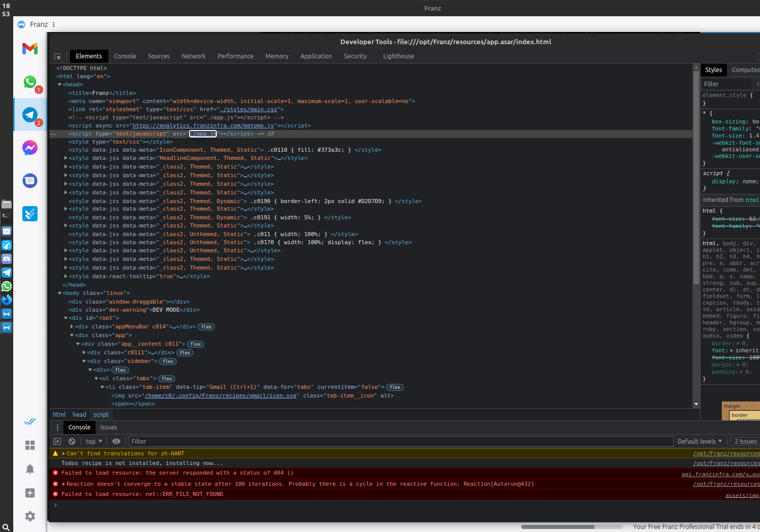Click the console Filter input field

tap(401, 442)
